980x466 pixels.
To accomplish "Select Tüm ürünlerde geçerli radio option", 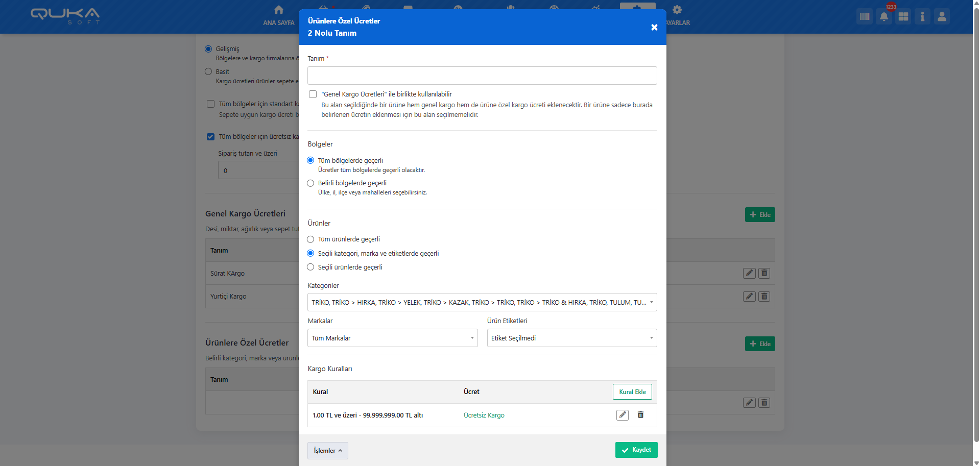I will (310, 239).
